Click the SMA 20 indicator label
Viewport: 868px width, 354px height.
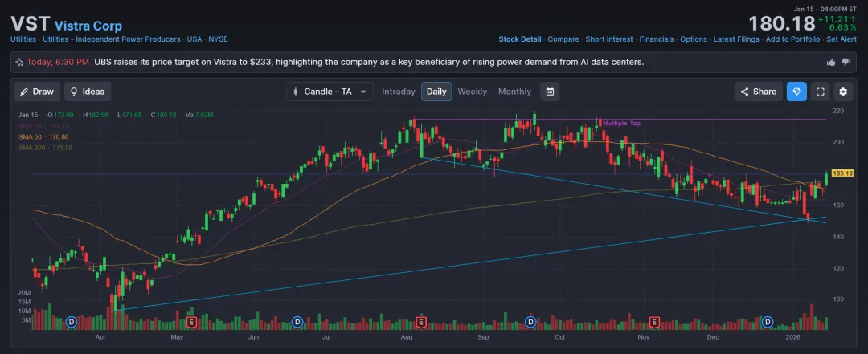point(43,125)
